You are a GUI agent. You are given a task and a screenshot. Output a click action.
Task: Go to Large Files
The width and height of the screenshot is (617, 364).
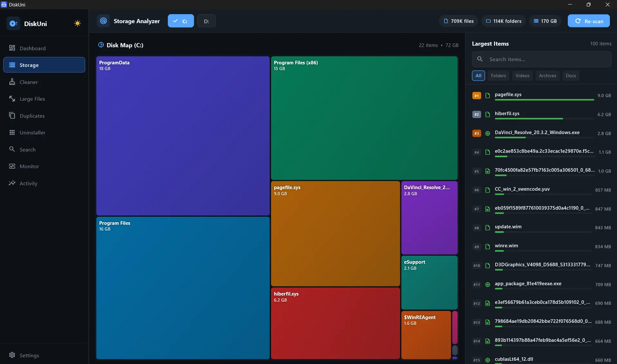pos(44,99)
